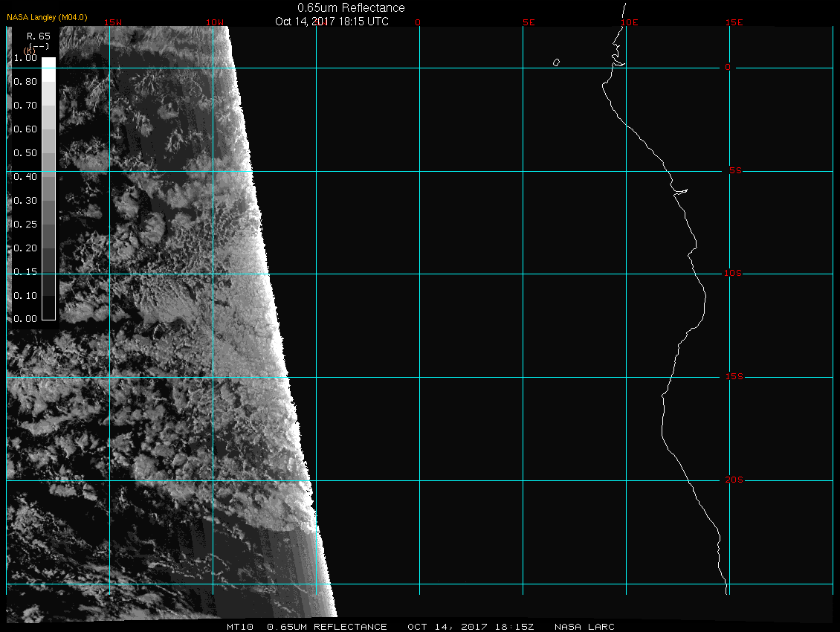
Task: Click the "Oct 14, 2017 18:15 UTC" timestamp
Action: pyautogui.click(x=332, y=22)
